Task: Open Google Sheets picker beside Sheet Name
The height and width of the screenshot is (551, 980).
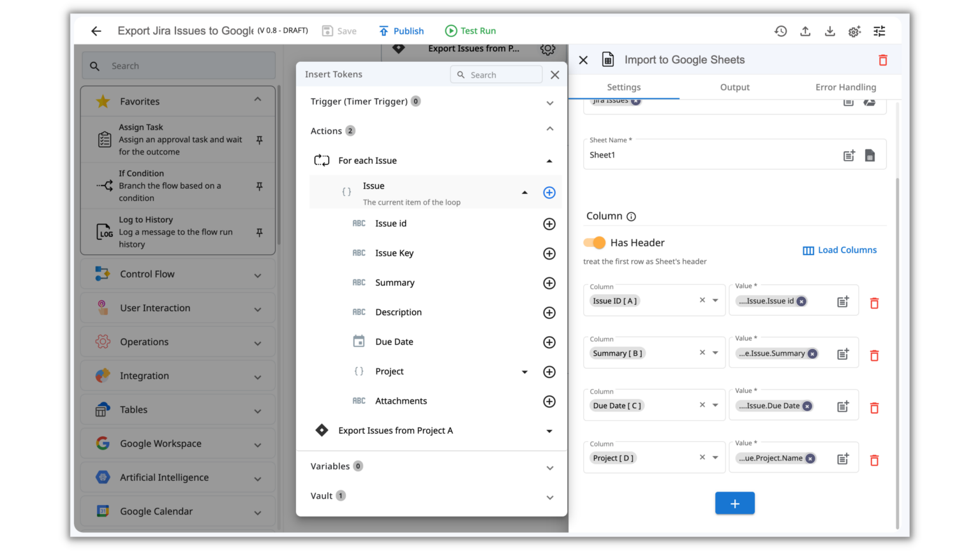Action: coord(870,154)
